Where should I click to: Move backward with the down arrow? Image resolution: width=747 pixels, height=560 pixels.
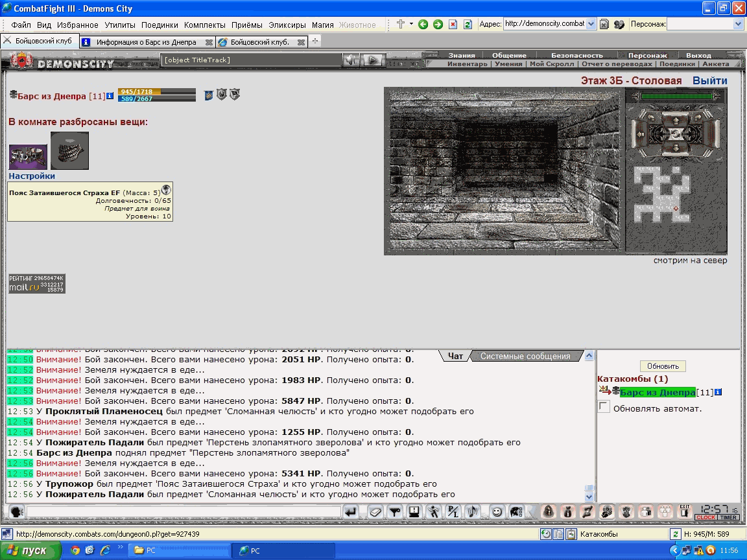(x=676, y=148)
